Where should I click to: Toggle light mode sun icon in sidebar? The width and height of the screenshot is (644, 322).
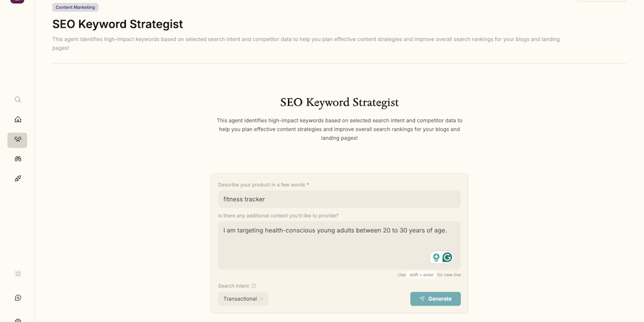(18, 274)
